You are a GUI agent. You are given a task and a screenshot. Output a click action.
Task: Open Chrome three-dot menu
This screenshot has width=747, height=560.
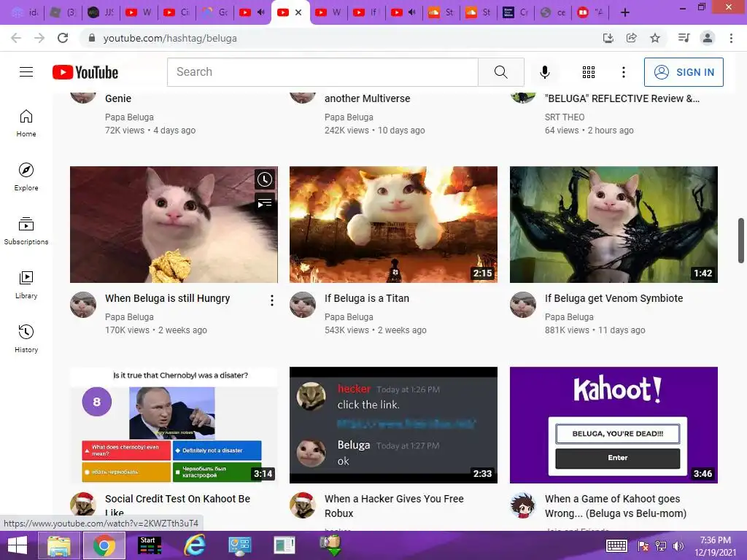731,38
